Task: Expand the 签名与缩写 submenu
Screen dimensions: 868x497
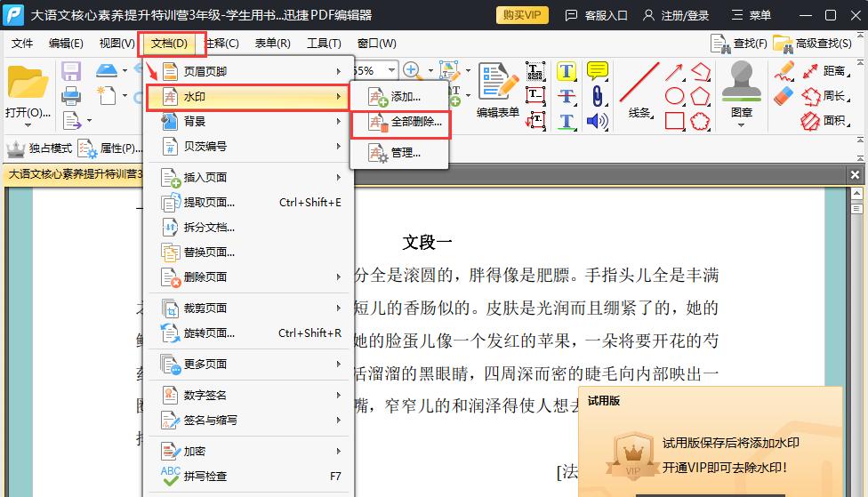Action: 250,420
